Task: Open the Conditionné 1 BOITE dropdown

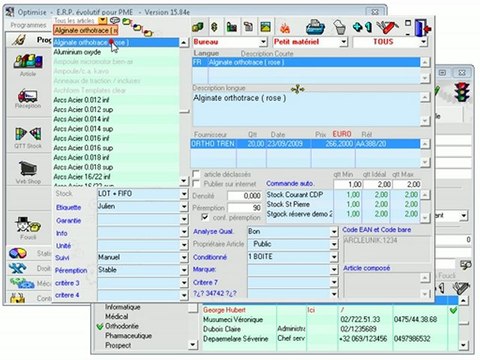Action: [x=334, y=257]
